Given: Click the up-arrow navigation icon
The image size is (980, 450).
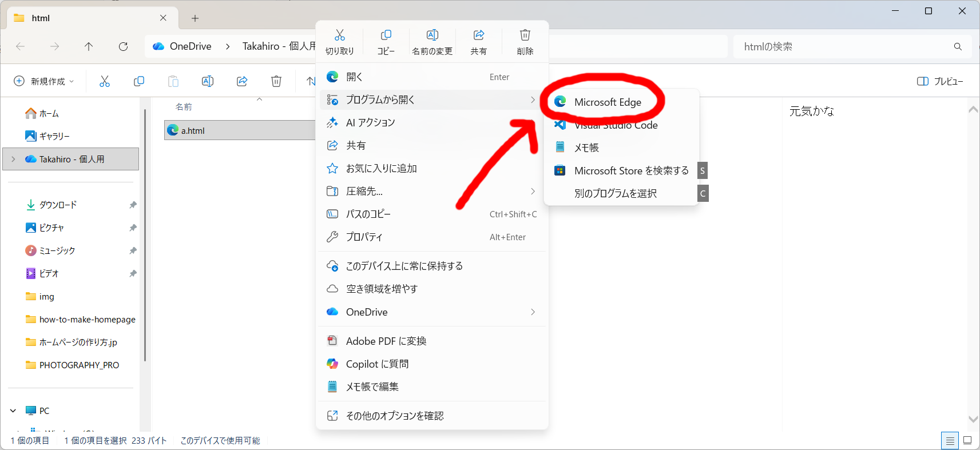Looking at the screenshot, I should 89,46.
